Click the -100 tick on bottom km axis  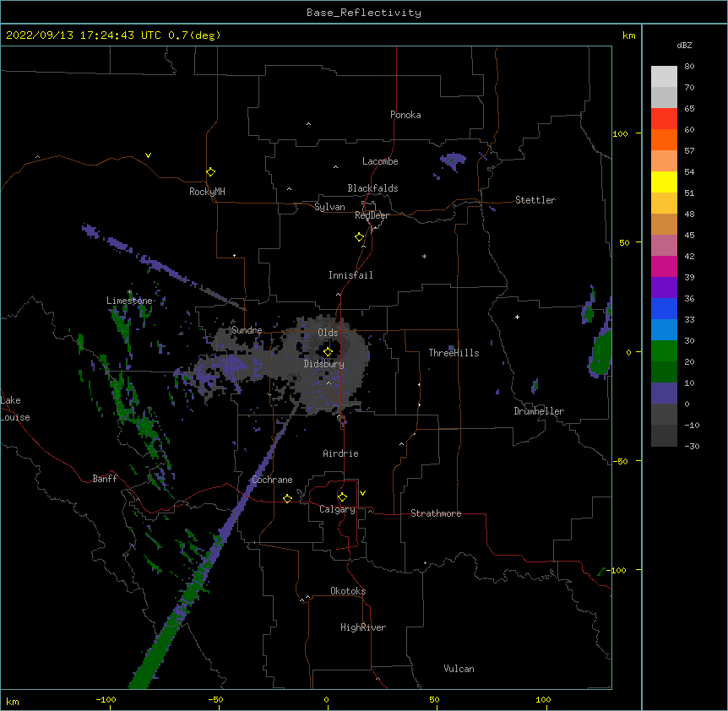(x=106, y=699)
